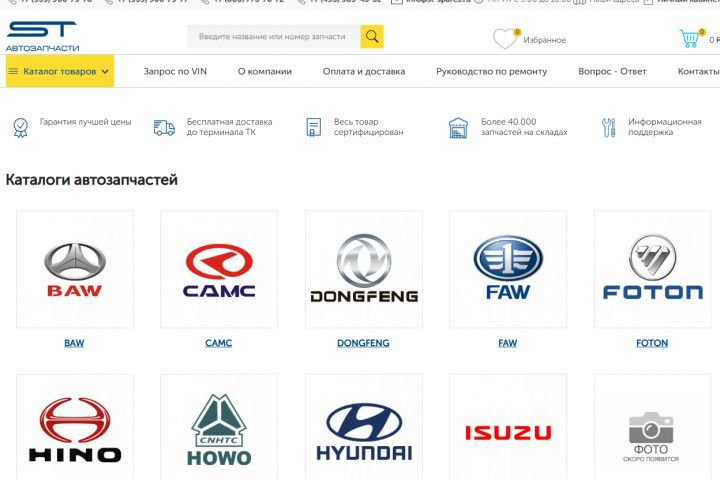Screen dimensions: 720x480
Task: Follow the FAW text link
Action: (x=507, y=343)
